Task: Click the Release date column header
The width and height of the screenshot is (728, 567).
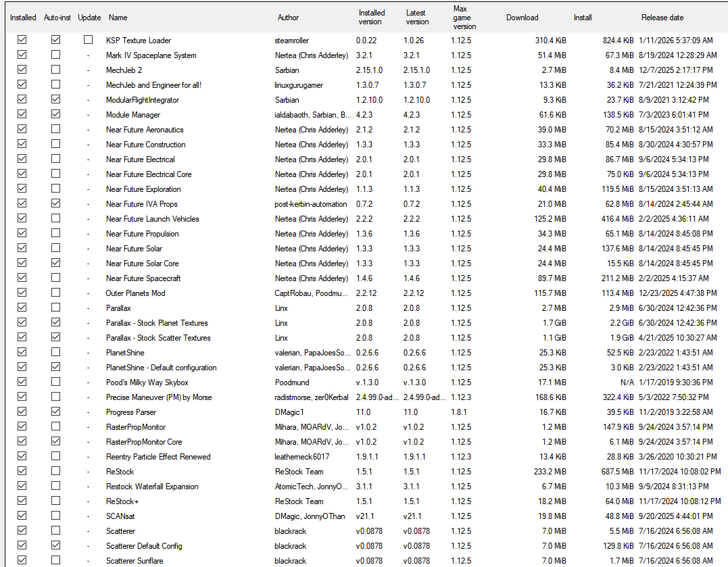Action: tap(662, 18)
